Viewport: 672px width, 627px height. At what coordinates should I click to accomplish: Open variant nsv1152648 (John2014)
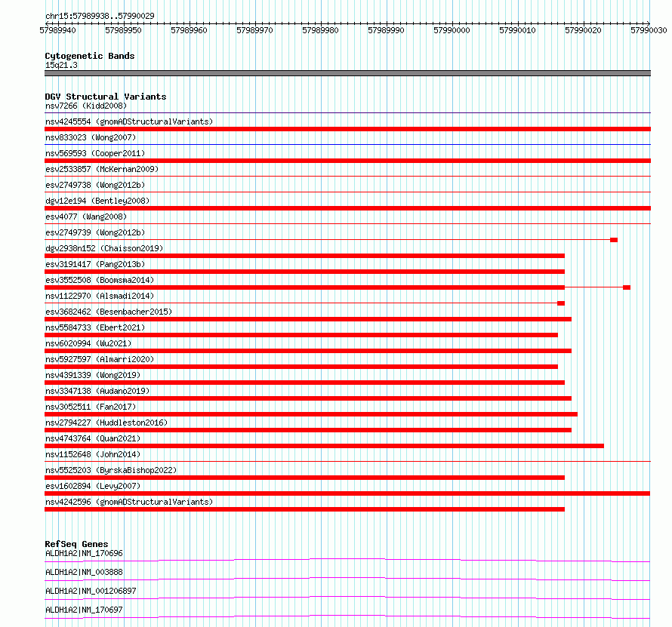93,454
